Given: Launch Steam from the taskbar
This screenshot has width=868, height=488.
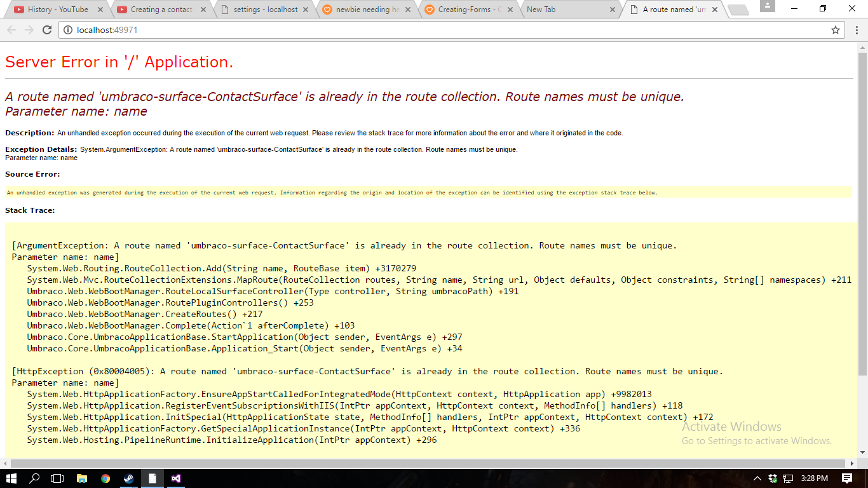Looking at the screenshot, I should (x=129, y=478).
